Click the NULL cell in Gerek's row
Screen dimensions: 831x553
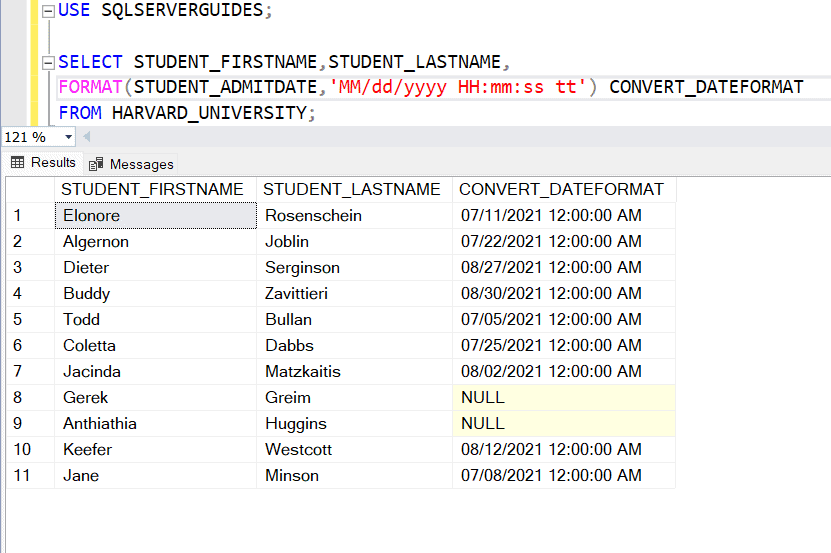point(564,397)
